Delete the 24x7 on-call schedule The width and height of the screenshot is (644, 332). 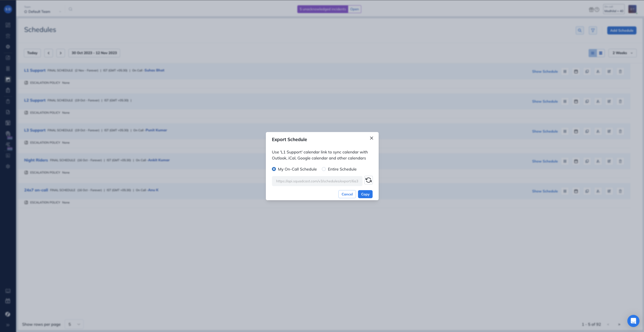coord(620,191)
